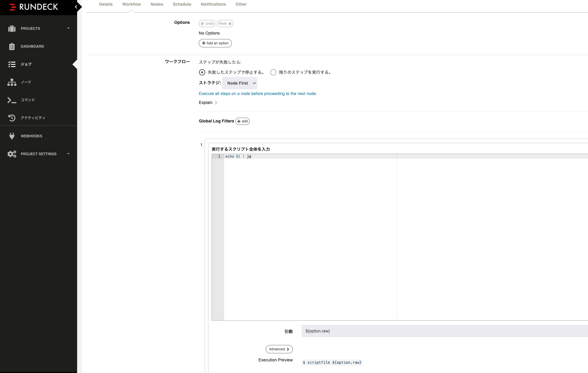Add a Global Log Filter
Image resolution: width=588 pixels, height=373 pixels.
point(242,121)
